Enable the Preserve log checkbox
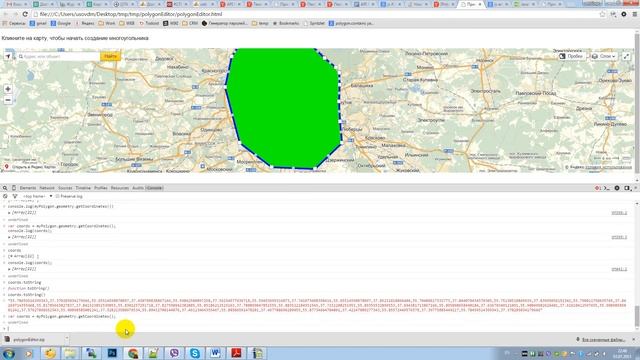This screenshot has width=640, height=360. (x=57, y=196)
